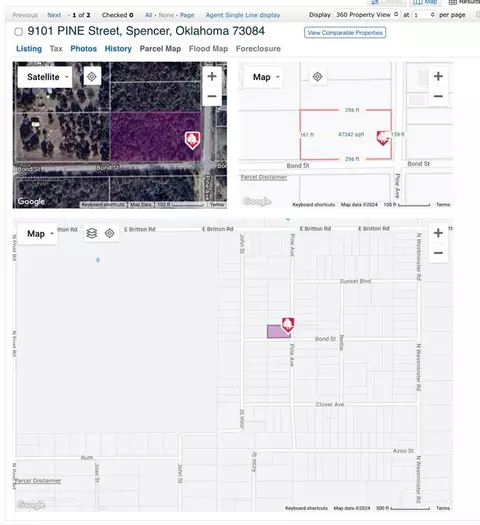Click the property marker on the dimensions map
Image resolution: width=480 pixels, height=525 pixels.
coord(383,138)
